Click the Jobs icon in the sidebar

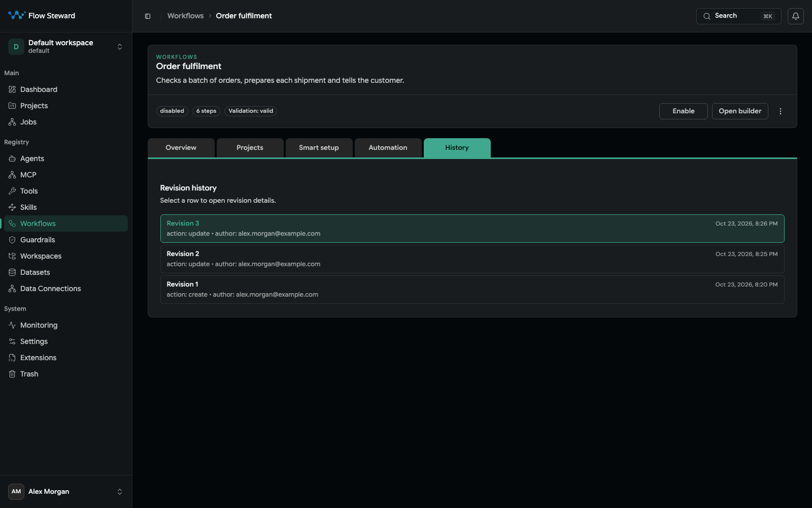click(x=12, y=122)
